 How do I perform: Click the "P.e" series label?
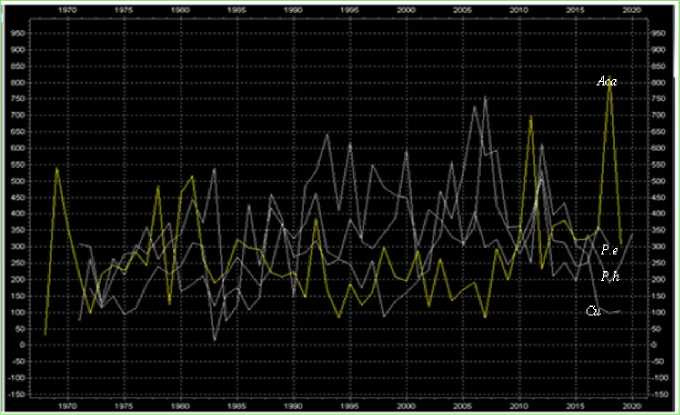point(609,250)
